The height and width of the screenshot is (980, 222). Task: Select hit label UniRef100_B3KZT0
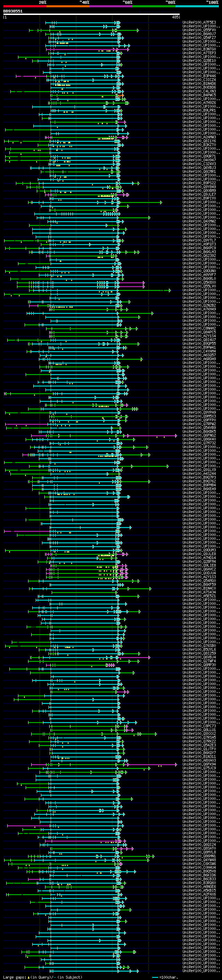click(199, 145)
